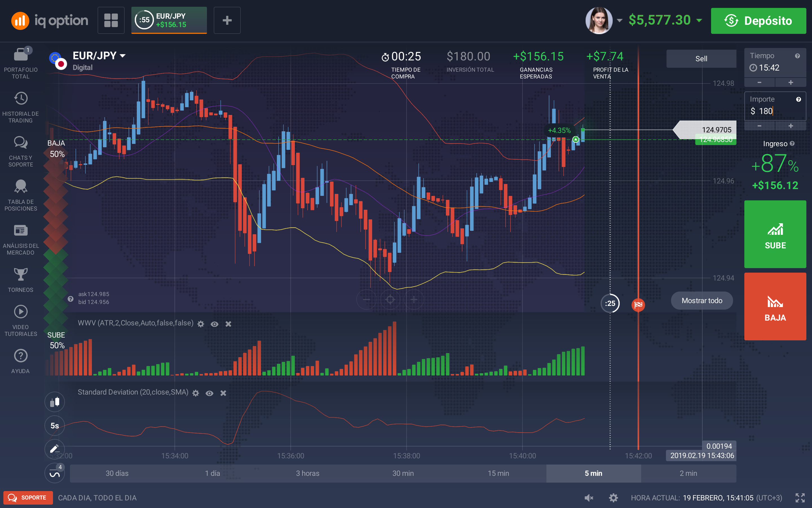
Task: Remove the WWV indicator with X
Action: click(228, 324)
